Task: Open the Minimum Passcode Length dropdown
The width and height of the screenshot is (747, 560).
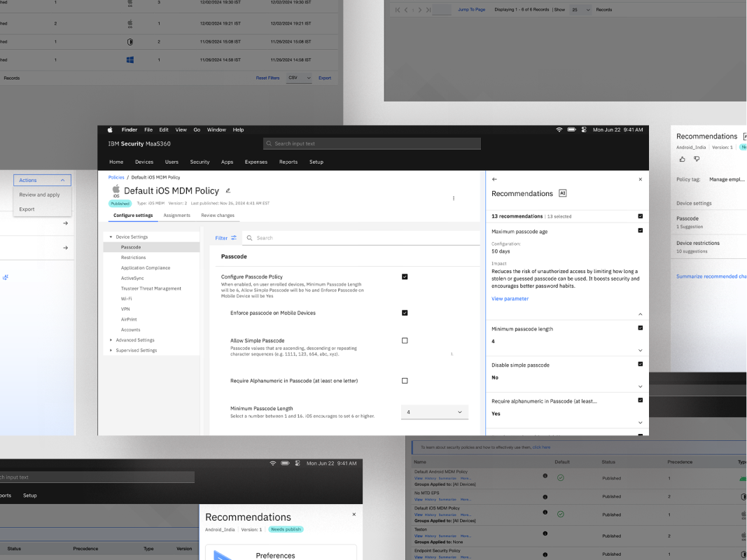Action: click(434, 412)
